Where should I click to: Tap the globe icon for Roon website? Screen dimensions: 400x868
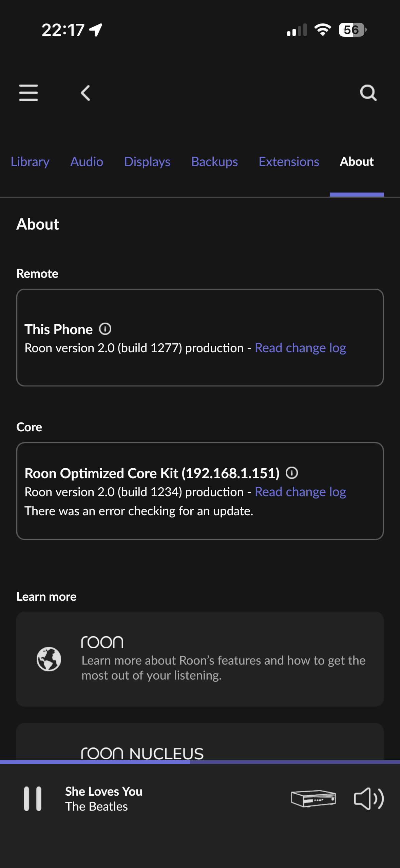pos(49,659)
